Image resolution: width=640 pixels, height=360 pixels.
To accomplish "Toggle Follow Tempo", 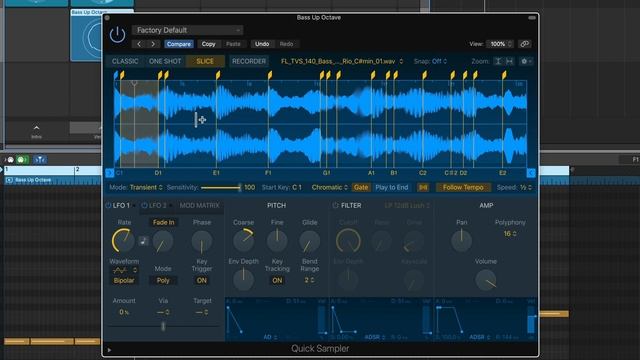I will tap(463, 187).
